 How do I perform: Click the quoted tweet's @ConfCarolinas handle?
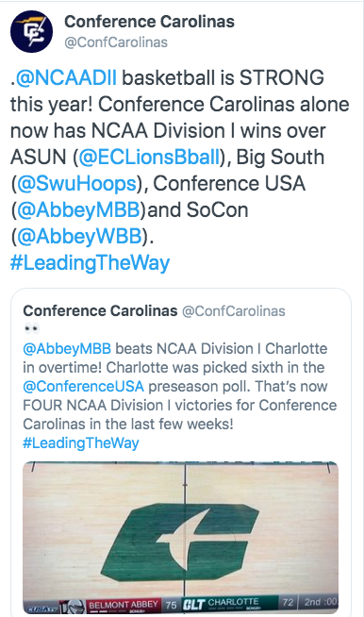[x=233, y=311]
